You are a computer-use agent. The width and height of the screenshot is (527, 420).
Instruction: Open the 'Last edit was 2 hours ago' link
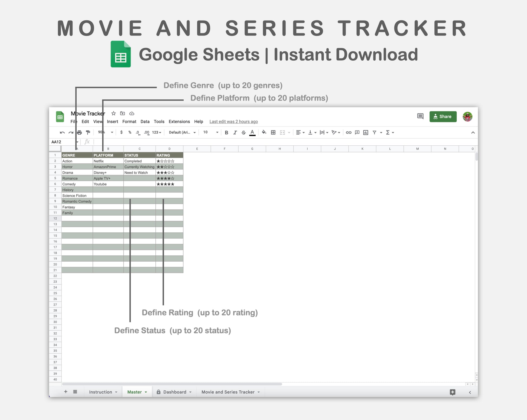click(x=233, y=122)
